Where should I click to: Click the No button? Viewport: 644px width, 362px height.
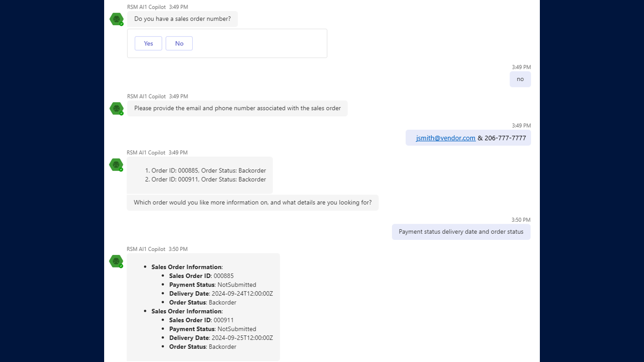[179, 43]
